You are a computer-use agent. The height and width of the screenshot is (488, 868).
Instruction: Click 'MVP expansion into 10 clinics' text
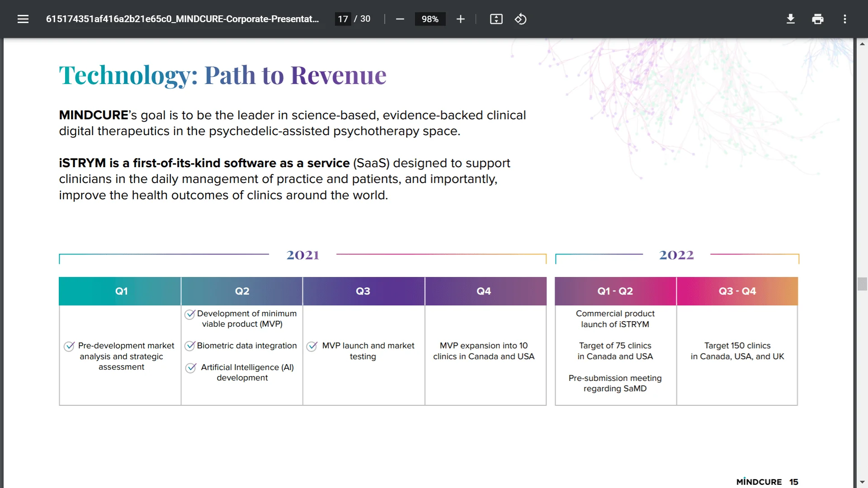click(484, 351)
